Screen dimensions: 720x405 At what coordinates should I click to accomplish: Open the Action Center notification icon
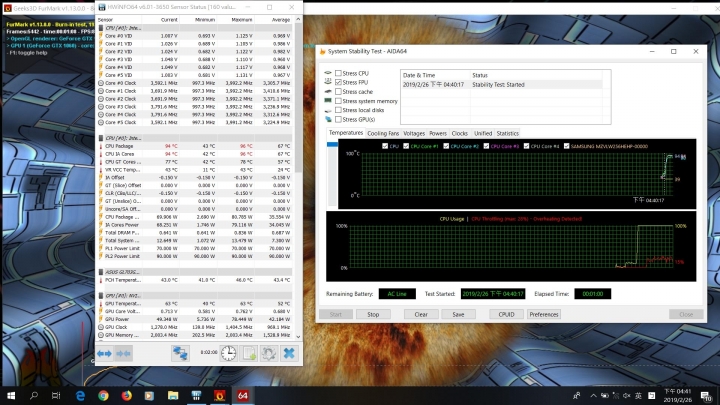click(x=705, y=395)
